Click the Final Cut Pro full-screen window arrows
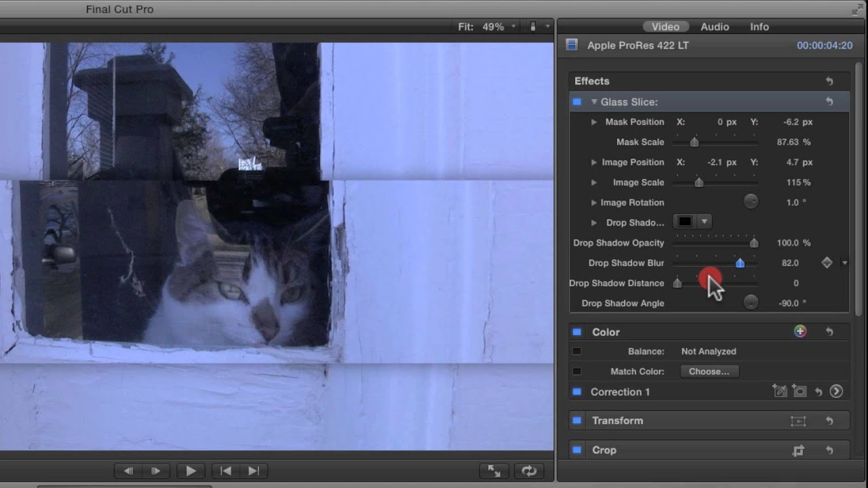This screenshot has width=868, height=488. (x=857, y=9)
